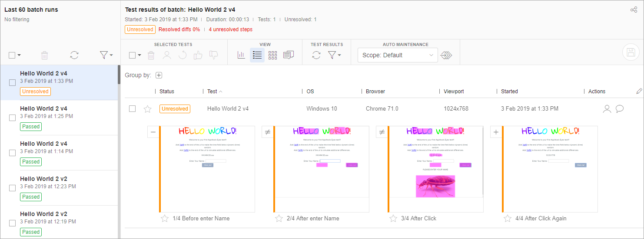Click the save changes disk icon
Viewport: 644px width, 239px height.
click(x=631, y=52)
